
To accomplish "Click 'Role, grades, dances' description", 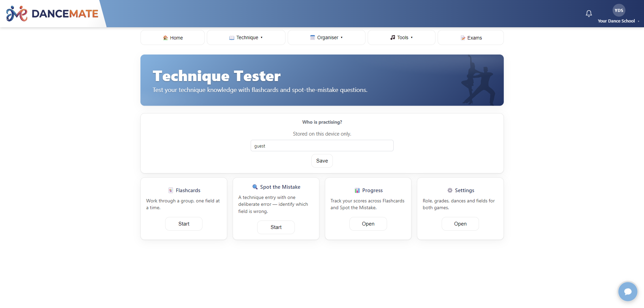I will coord(459,204).
